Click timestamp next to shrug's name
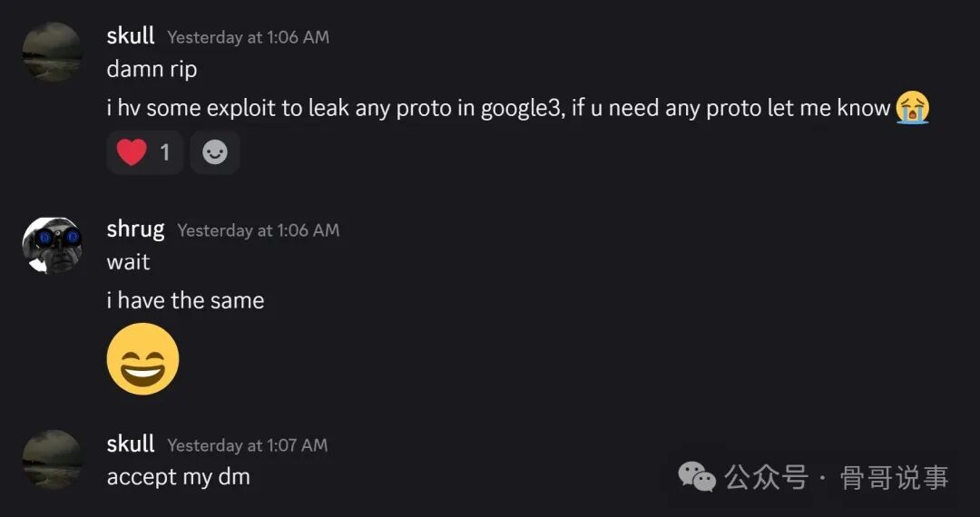980x517 pixels. point(258,230)
